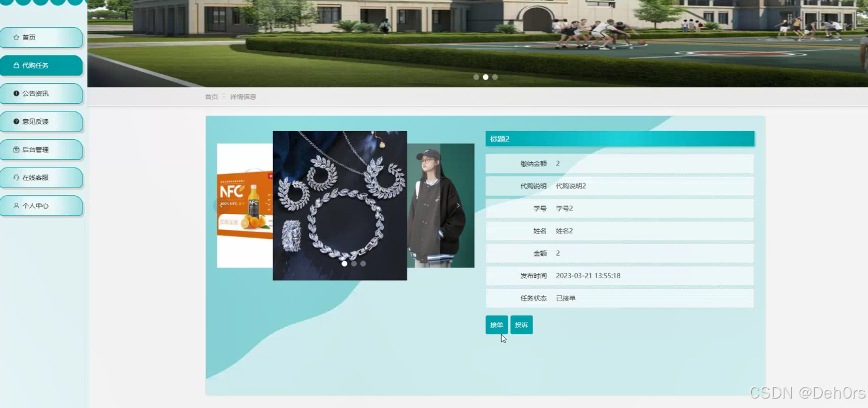868x408 pixels.
Task: Open the 首页 sidebar menu item
Action: (41, 38)
